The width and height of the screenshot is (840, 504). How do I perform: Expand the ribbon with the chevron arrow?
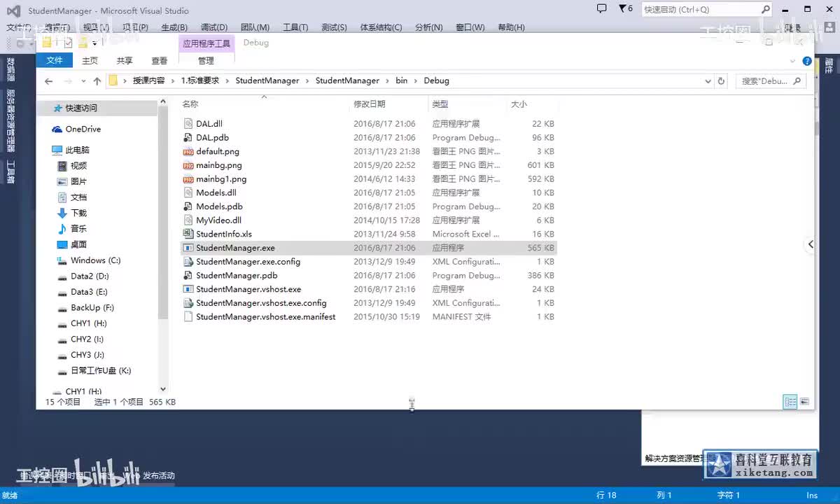click(x=793, y=61)
